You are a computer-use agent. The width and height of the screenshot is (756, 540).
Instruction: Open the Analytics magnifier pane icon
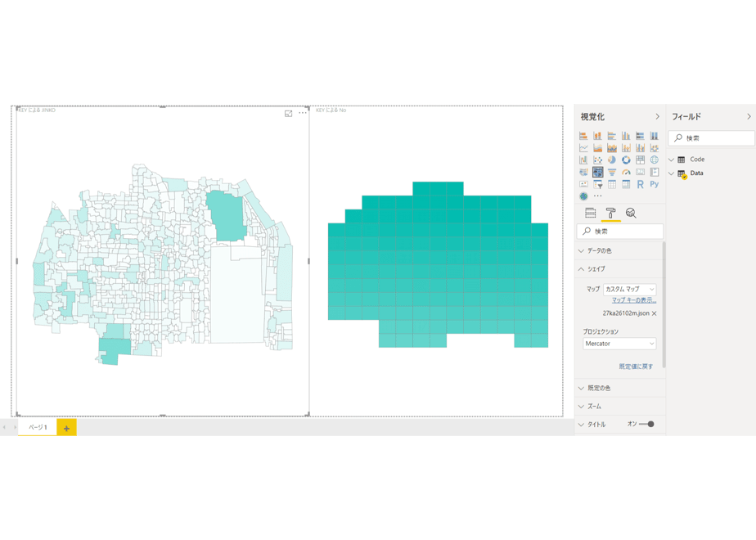[631, 213]
